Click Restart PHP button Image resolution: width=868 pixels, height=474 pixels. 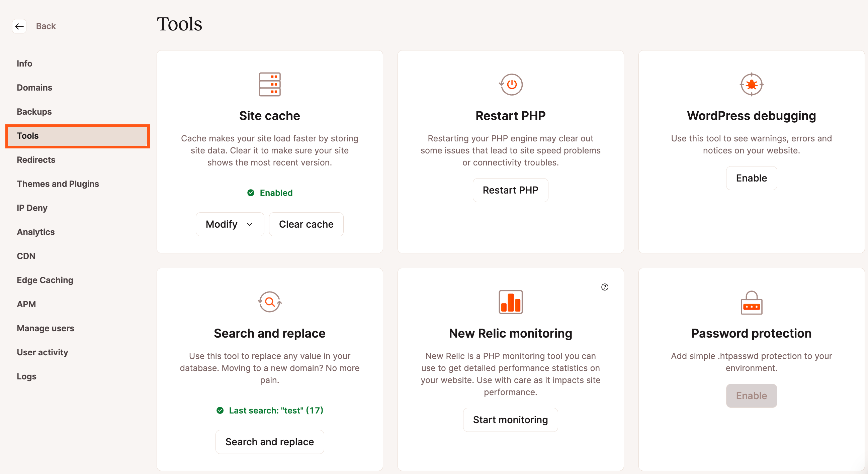510,190
